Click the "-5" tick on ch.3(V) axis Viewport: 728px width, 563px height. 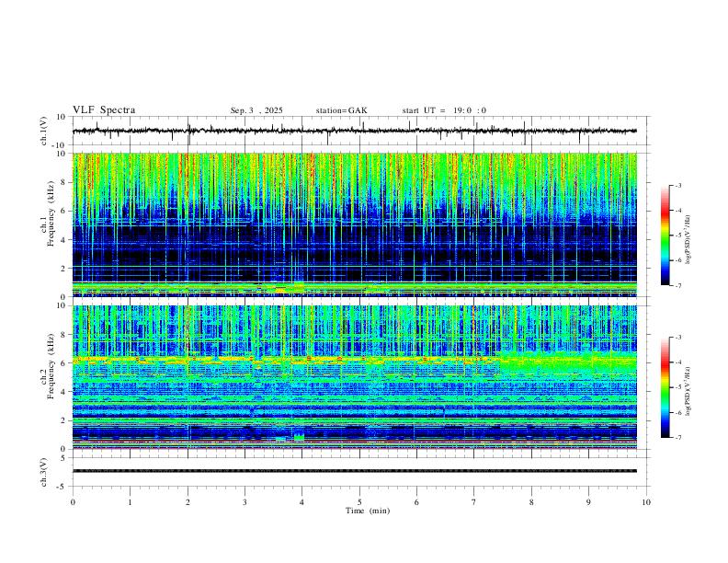coord(63,487)
